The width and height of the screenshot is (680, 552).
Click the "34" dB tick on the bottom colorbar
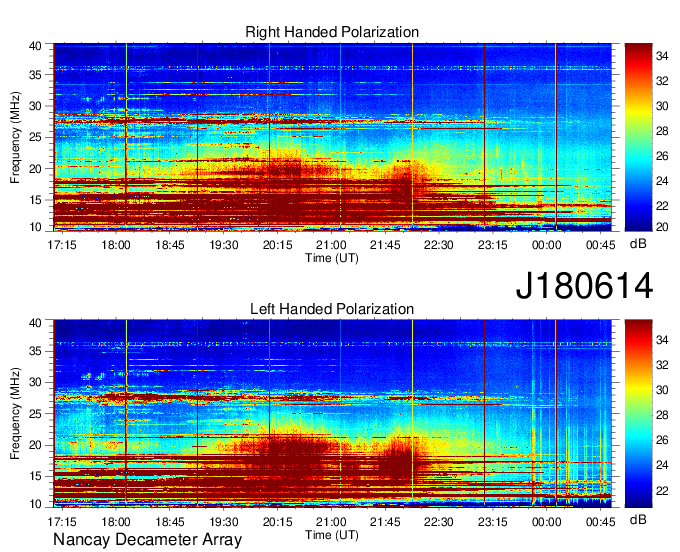662,340
